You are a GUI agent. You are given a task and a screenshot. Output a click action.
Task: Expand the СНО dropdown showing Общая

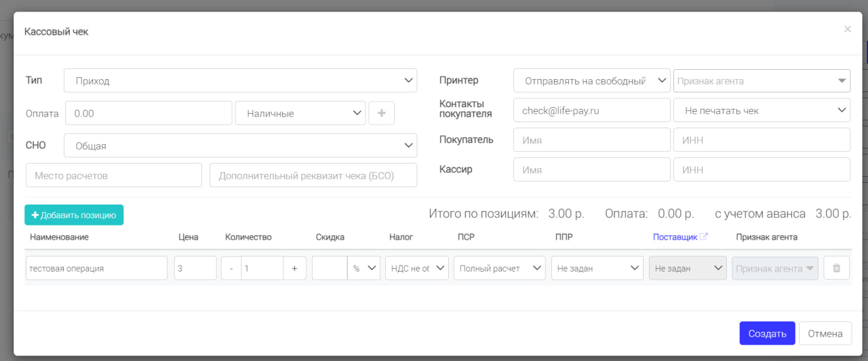[241, 146]
